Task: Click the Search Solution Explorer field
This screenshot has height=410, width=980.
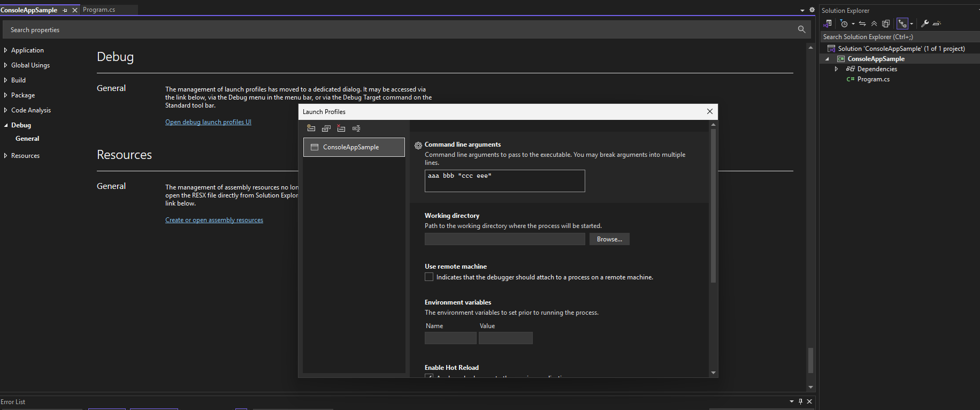Action: 900,37
